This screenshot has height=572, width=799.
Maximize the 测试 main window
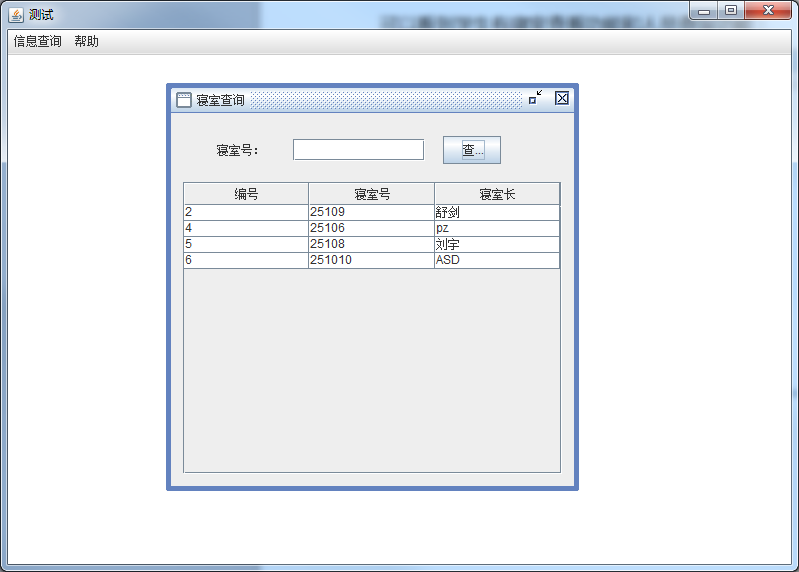pos(731,11)
